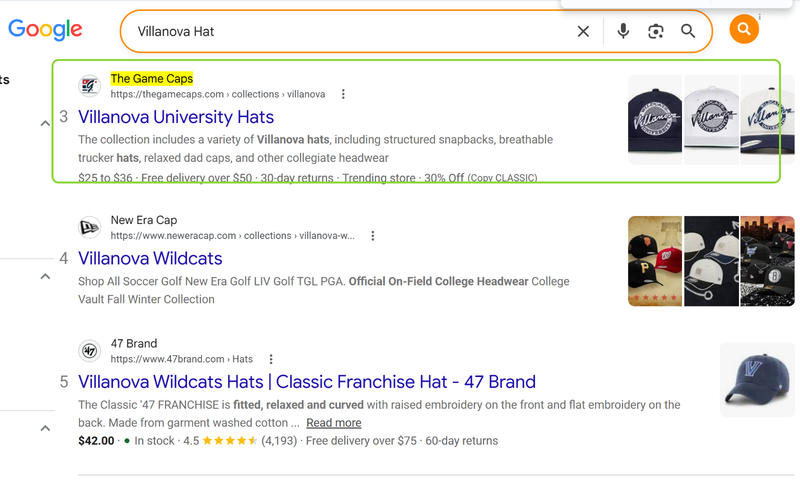Click thegamecaps.com collections villanova URL

[x=218, y=94]
